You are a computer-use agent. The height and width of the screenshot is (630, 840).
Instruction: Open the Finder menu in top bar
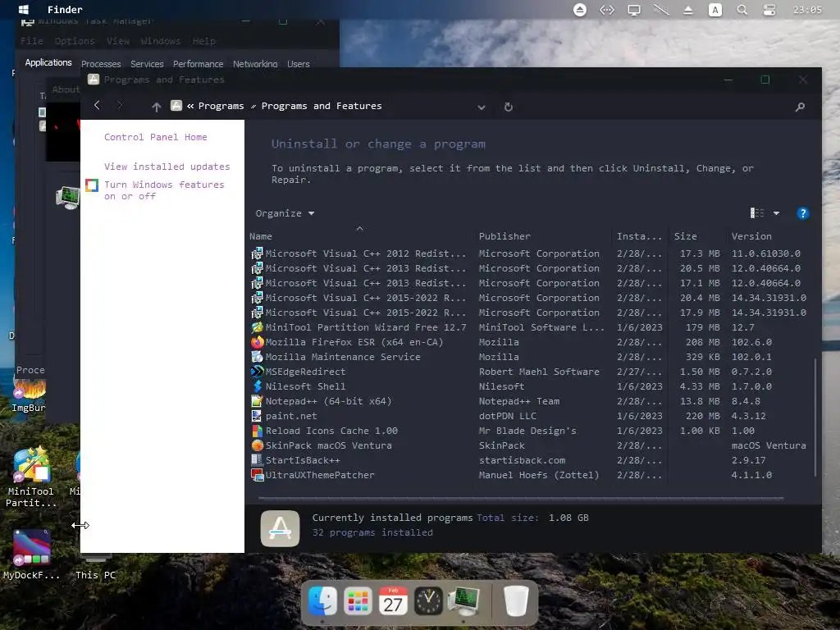(65, 10)
